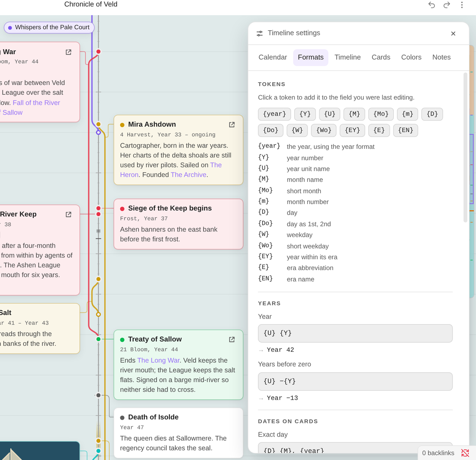Screen dimensions: 476x460
Task: Follow the Fall of the River link
Action: (36, 103)
